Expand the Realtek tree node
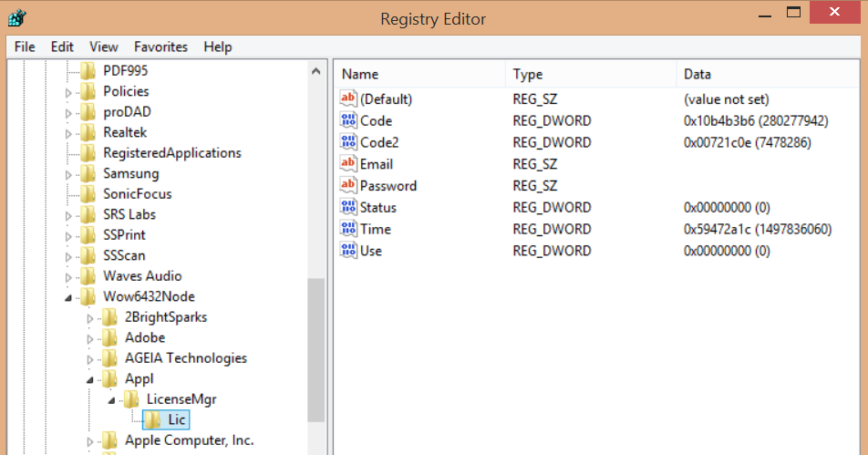868x455 pixels. coord(68,133)
